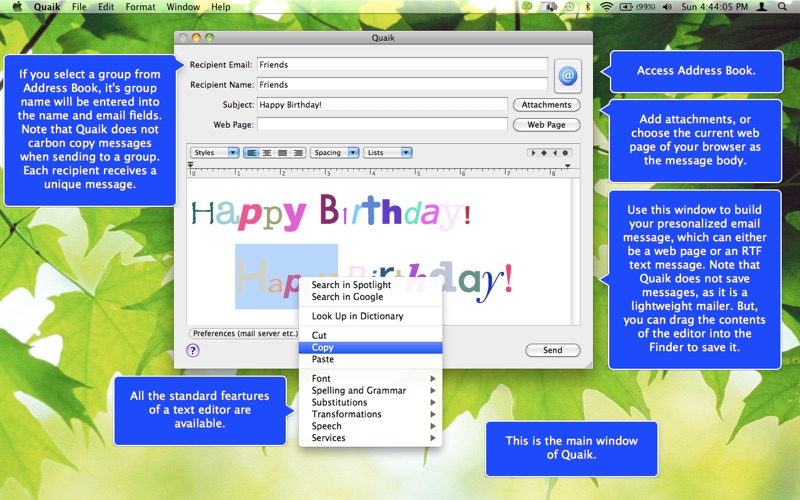Click into the empty Web Page field
Image resolution: width=800 pixels, height=500 pixels.
click(382, 124)
